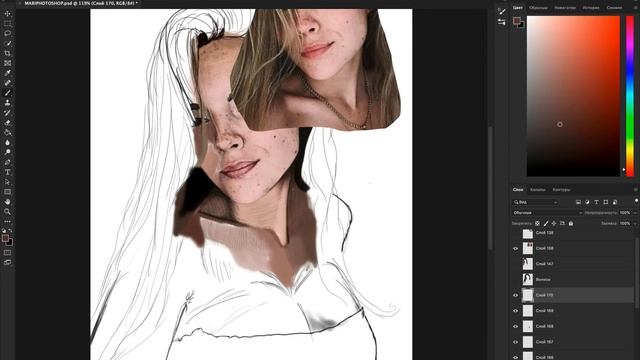Select the Path Selection tool
The image size is (640, 360).
[x=7, y=182]
